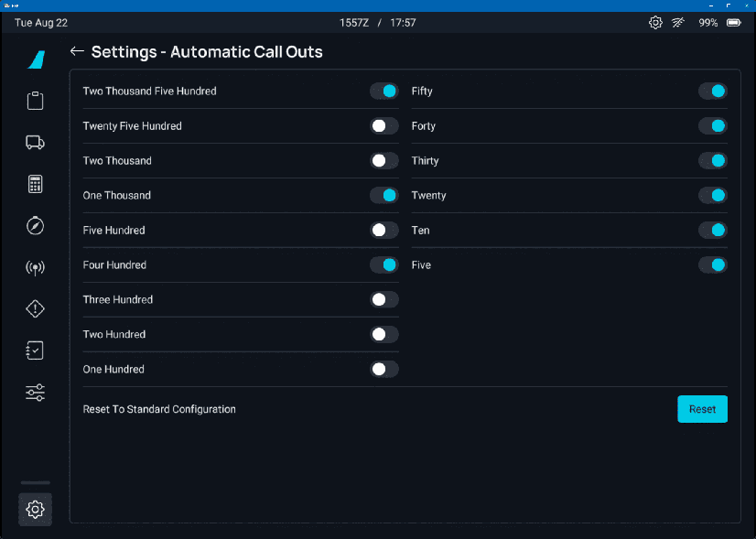
Task: Click the back arrow beside Settings title
Action: tap(77, 52)
